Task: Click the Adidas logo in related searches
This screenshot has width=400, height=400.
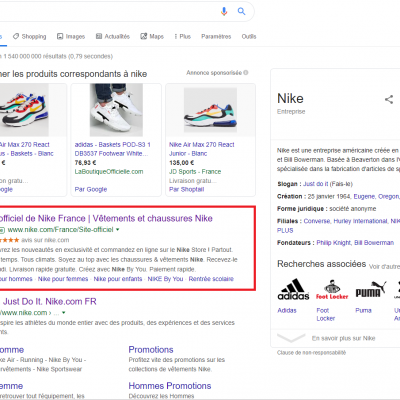Action: pyautogui.click(x=293, y=289)
